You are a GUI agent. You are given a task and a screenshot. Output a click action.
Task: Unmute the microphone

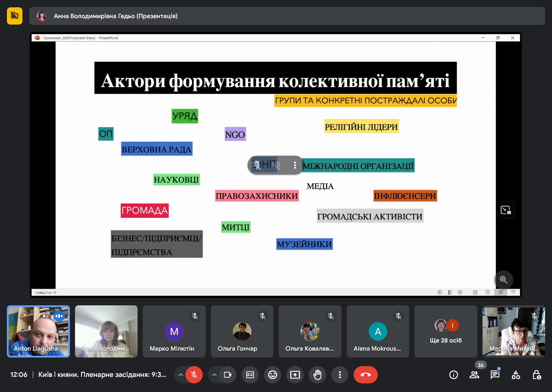coord(194,375)
